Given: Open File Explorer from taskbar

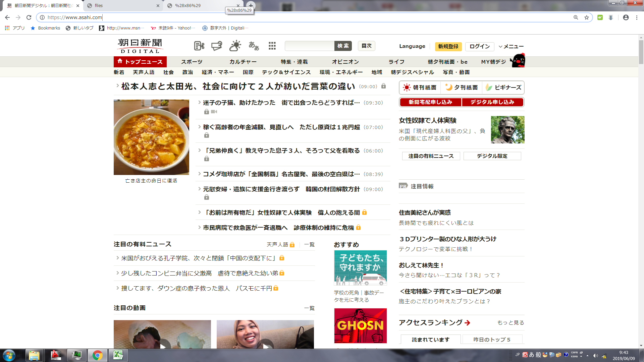Looking at the screenshot, I should click(34, 355).
